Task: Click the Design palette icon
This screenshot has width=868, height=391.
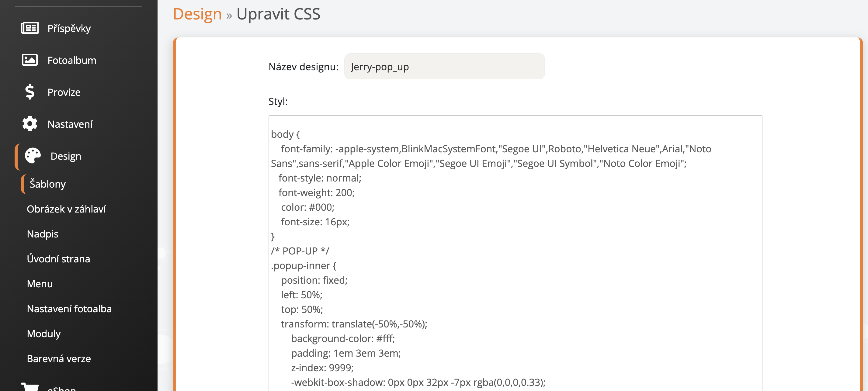Action: coord(33,156)
